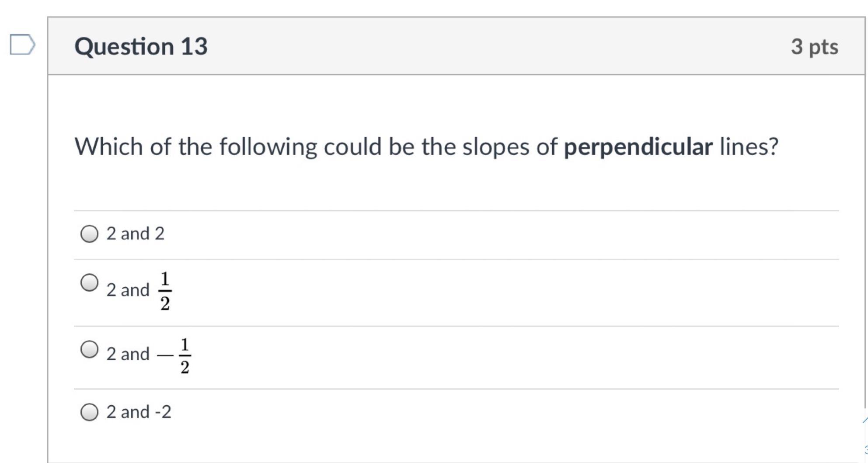This screenshot has width=868, height=463.
Task: Click the negative one-half fraction
Action: (175, 355)
